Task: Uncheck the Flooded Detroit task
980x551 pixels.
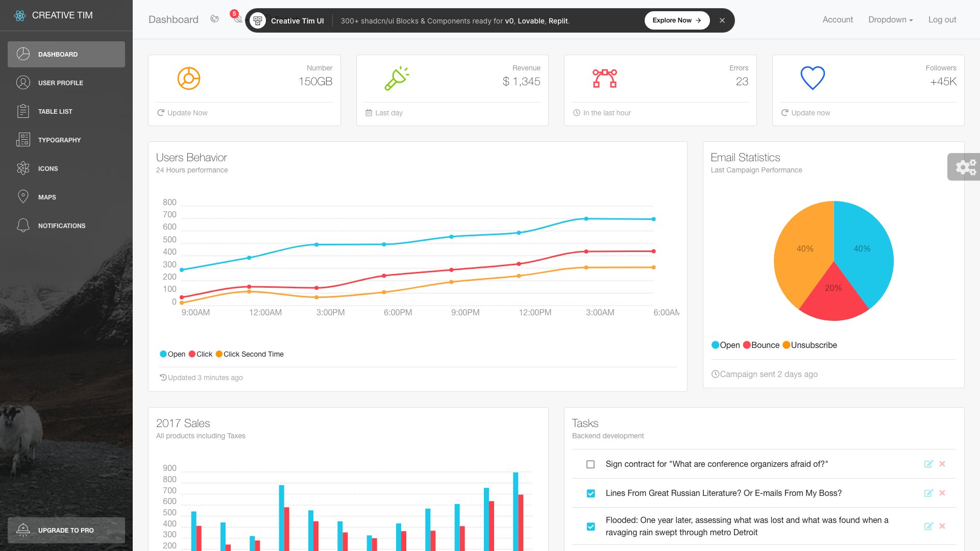Action: (x=591, y=526)
